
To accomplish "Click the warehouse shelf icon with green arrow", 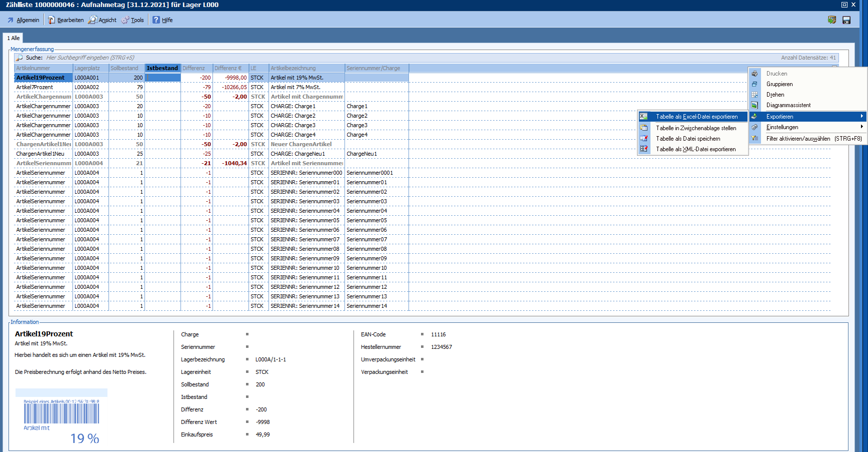I will [x=832, y=20].
